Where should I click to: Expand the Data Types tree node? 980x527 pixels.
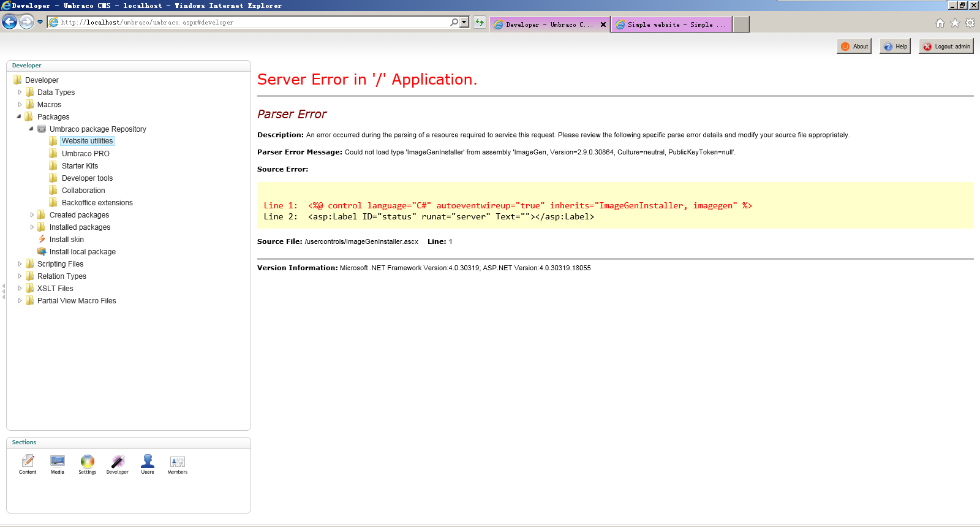pos(20,93)
